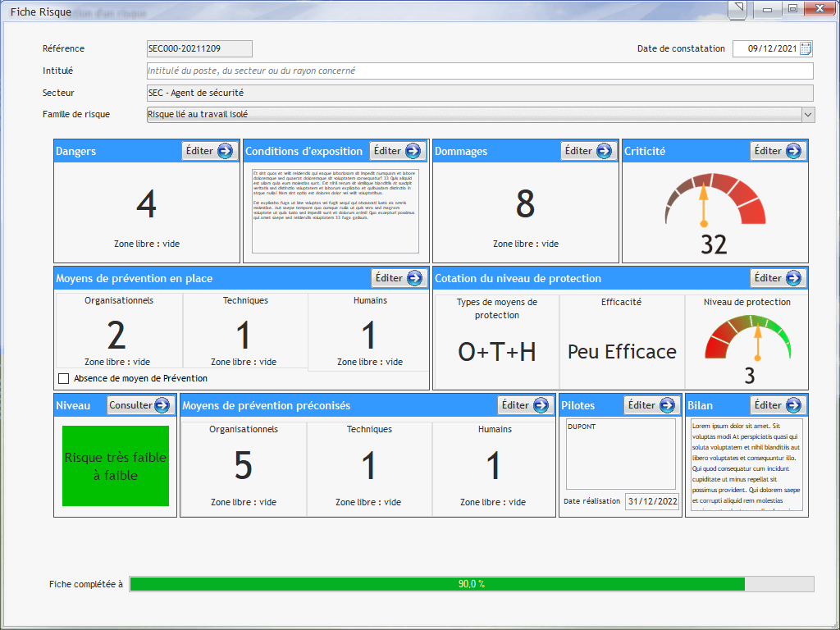Viewport: 840px width, 630px height.
Task: Open the calendar picker for Date de constatation
Action: [x=806, y=48]
